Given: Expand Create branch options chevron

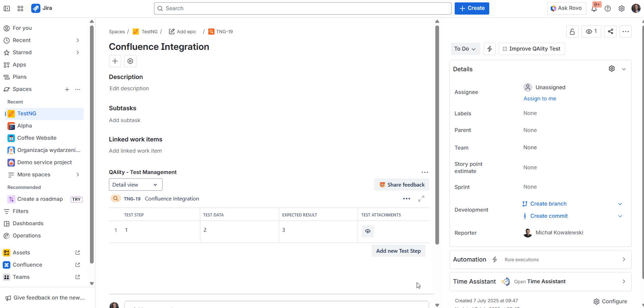Looking at the screenshot, I should click(620, 204).
